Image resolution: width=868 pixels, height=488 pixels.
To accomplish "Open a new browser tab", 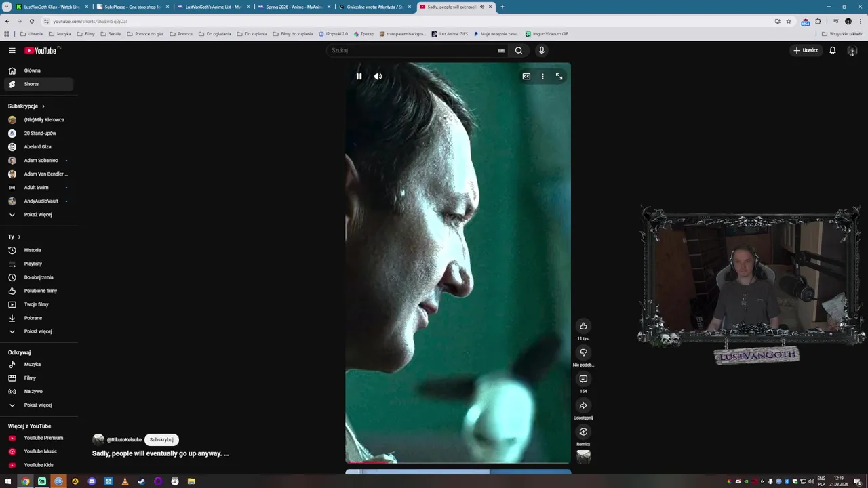I will pyautogui.click(x=502, y=7).
